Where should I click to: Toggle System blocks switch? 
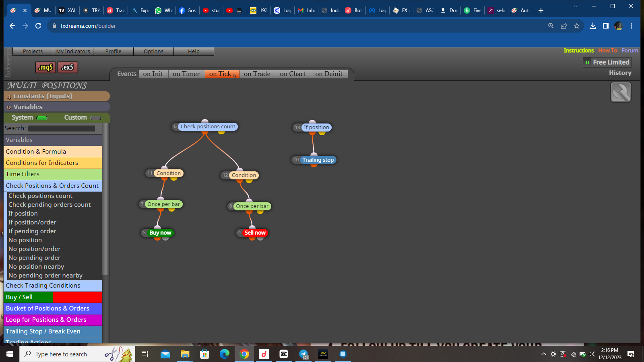42,118
